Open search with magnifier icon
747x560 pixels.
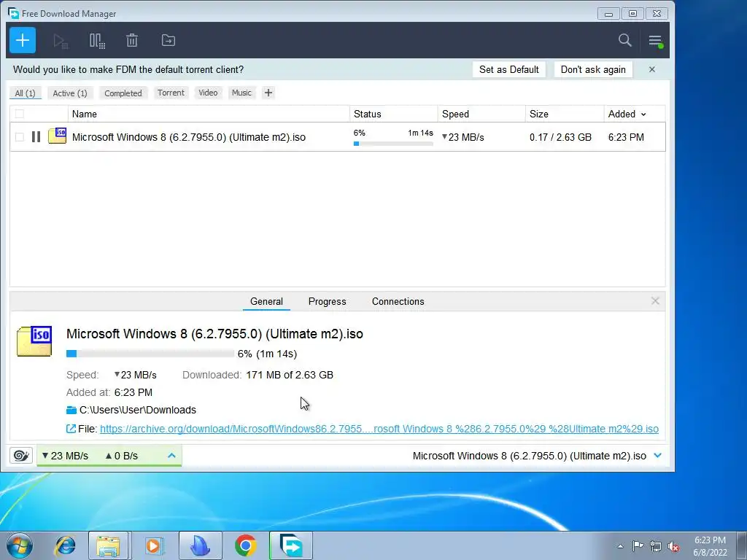point(624,41)
